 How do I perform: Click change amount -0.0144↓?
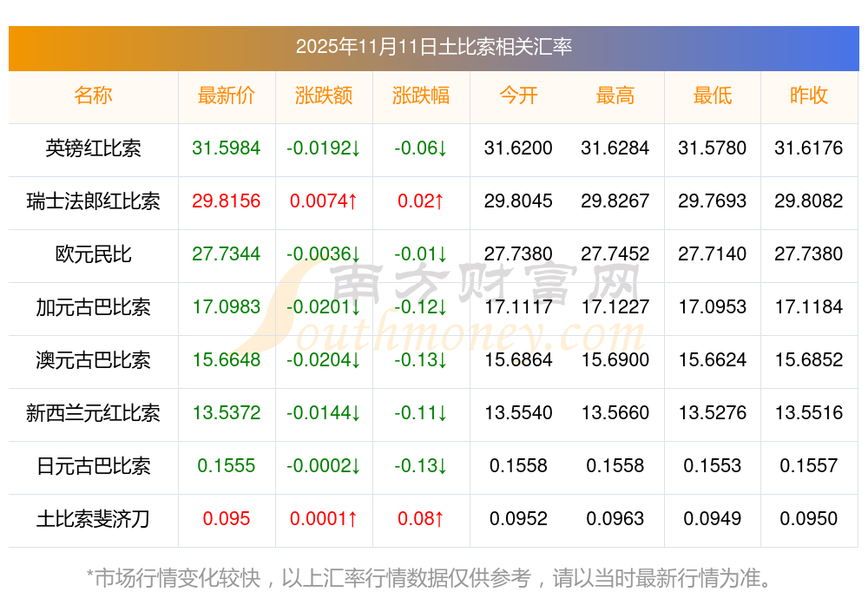click(323, 413)
